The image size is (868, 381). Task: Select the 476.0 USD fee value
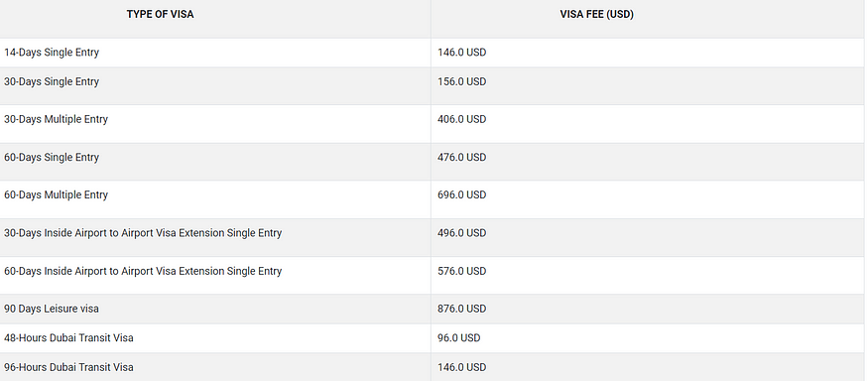461,158
